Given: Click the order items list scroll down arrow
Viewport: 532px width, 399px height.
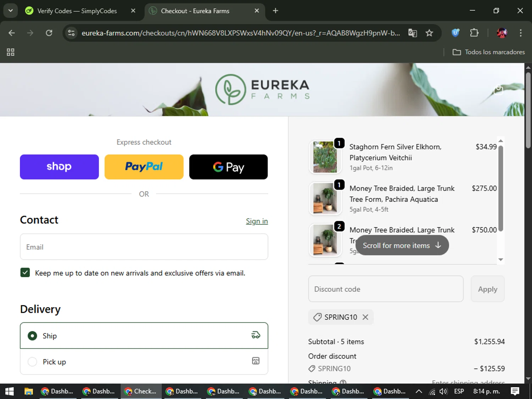Looking at the screenshot, I should [x=500, y=260].
